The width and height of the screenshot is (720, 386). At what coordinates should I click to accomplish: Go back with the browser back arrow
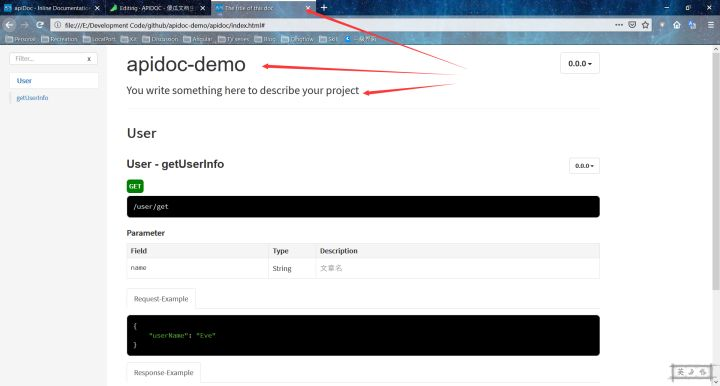coord(9,25)
